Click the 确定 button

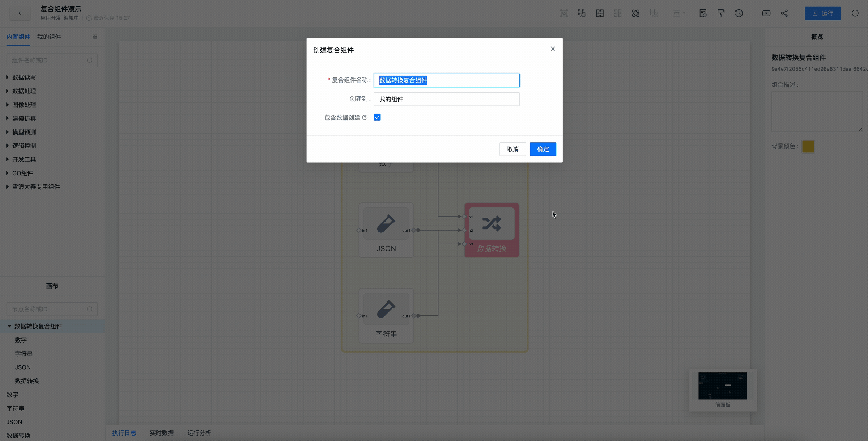coord(542,149)
